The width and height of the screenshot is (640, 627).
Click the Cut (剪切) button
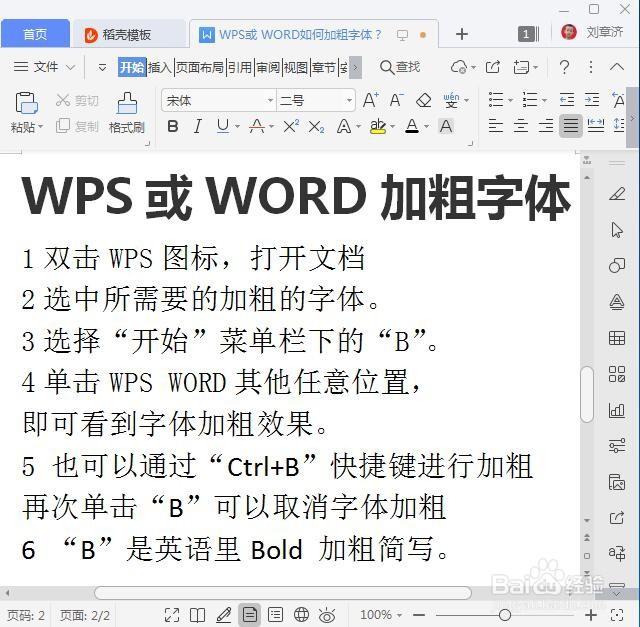pyautogui.click(x=77, y=100)
